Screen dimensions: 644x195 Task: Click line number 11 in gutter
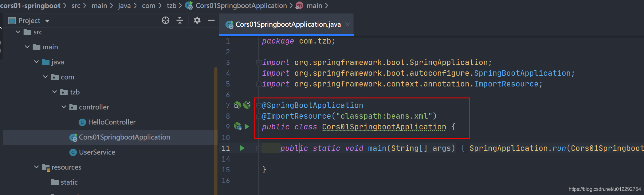(226, 148)
